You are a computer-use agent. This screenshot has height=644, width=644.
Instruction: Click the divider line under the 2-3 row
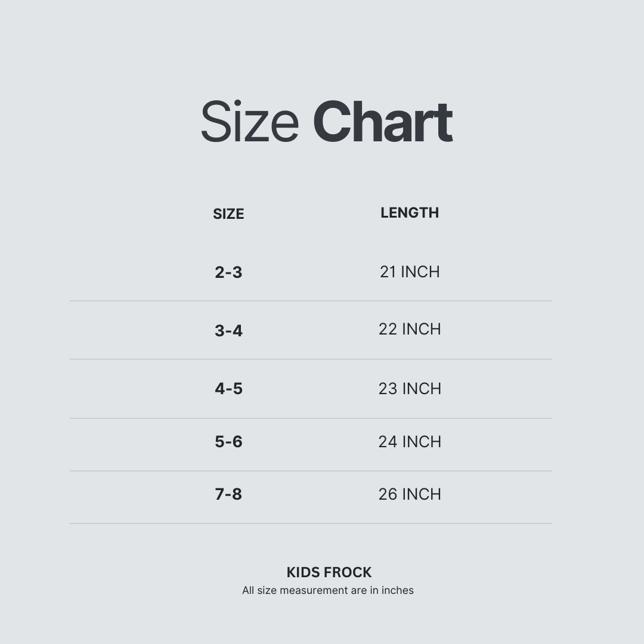[x=311, y=301]
